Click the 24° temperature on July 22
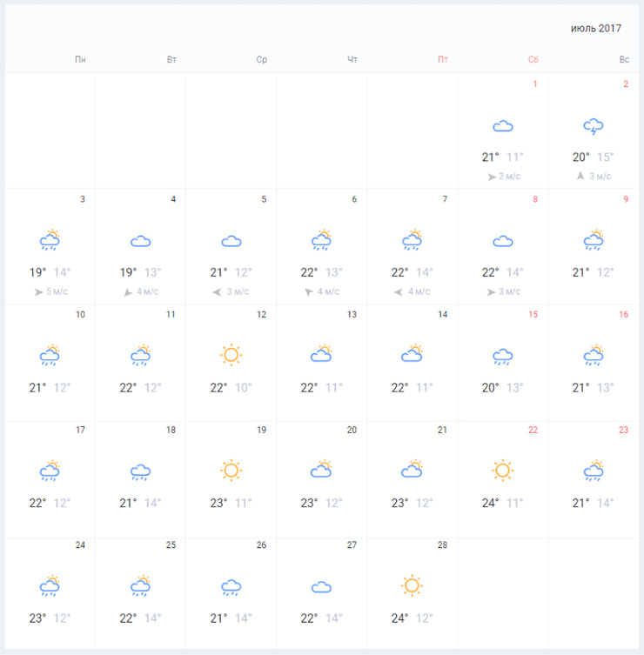 click(491, 503)
